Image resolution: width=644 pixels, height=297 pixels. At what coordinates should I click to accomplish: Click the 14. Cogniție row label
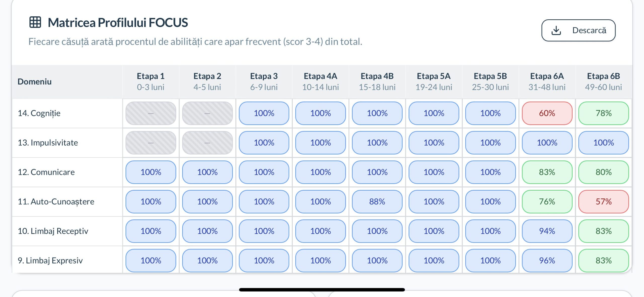tap(39, 113)
